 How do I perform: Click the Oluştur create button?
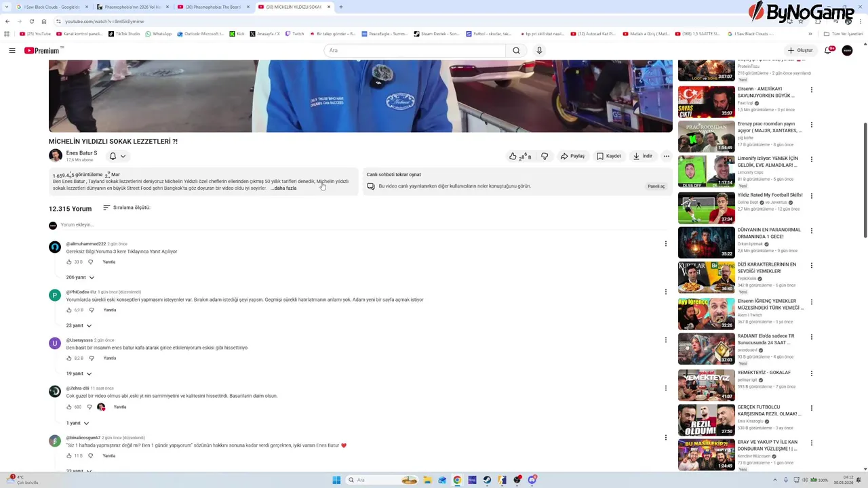800,50
